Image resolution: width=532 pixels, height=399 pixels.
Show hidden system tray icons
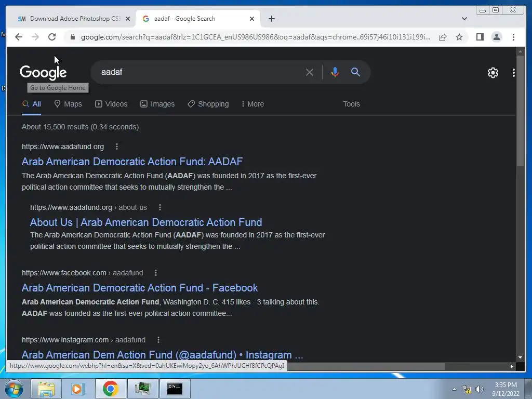click(x=454, y=389)
